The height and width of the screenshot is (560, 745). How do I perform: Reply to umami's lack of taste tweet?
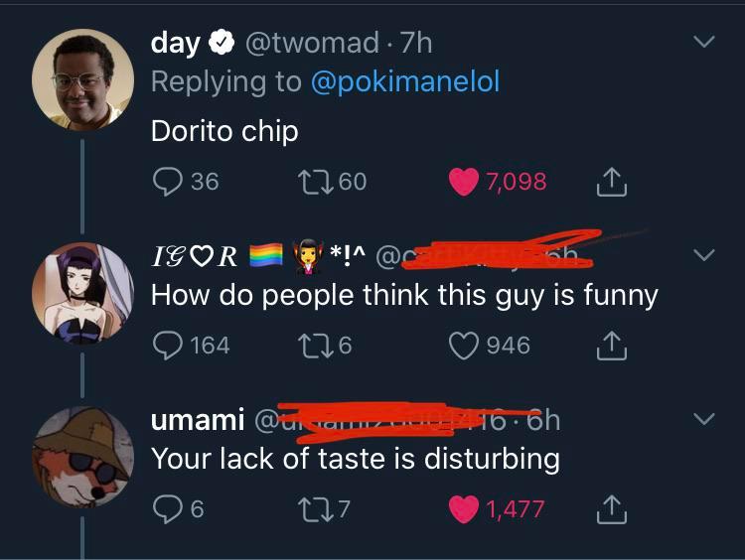[x=166, y=508]
